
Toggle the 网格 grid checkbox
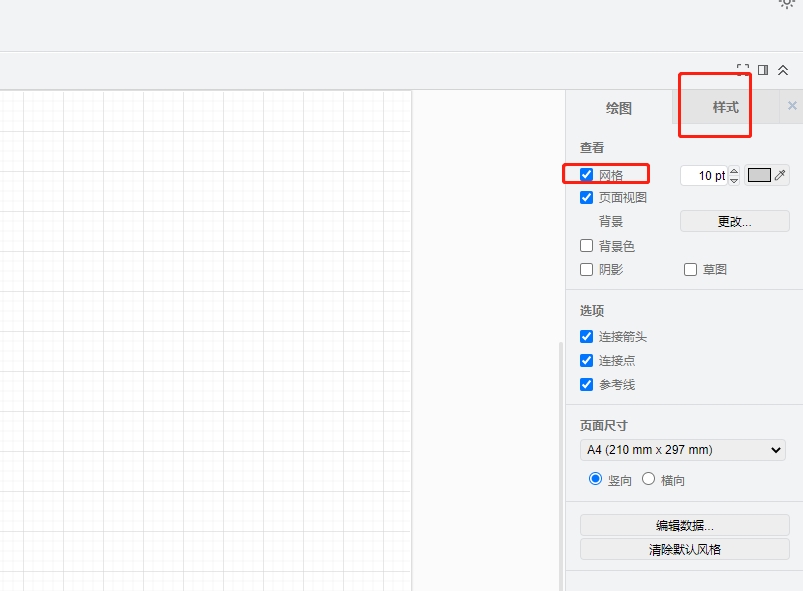pyautogui.click(x=587, y=175)
